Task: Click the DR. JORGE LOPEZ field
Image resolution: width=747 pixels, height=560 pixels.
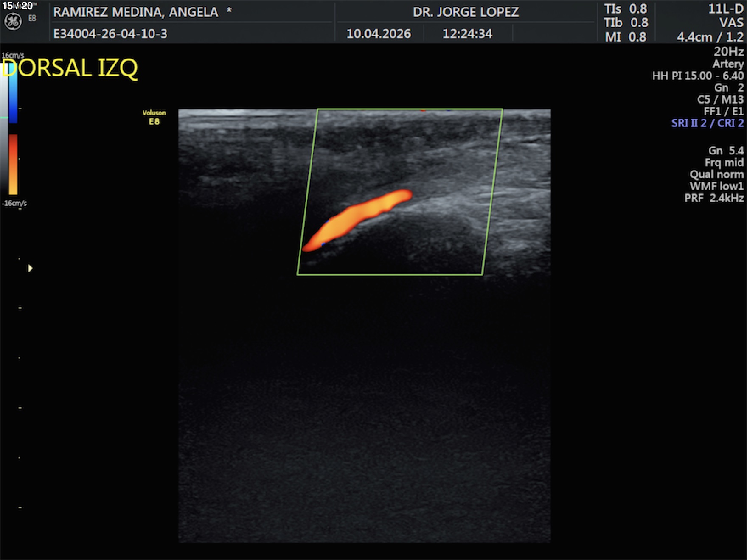Action: [466, 12]
